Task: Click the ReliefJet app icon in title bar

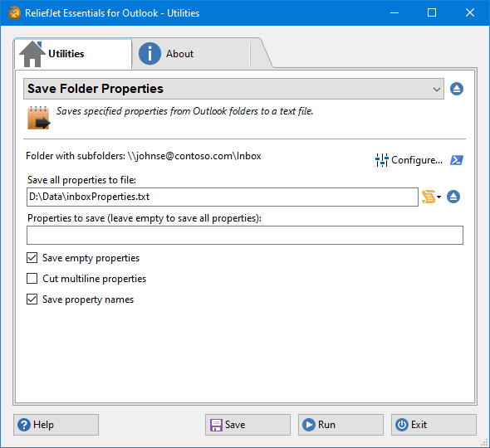Action: (x=14, y=12)
